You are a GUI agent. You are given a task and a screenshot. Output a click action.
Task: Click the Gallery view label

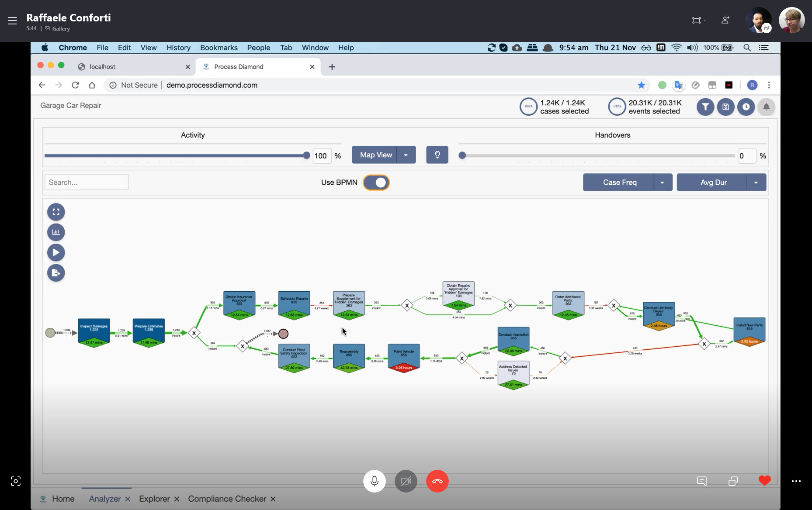61,29
